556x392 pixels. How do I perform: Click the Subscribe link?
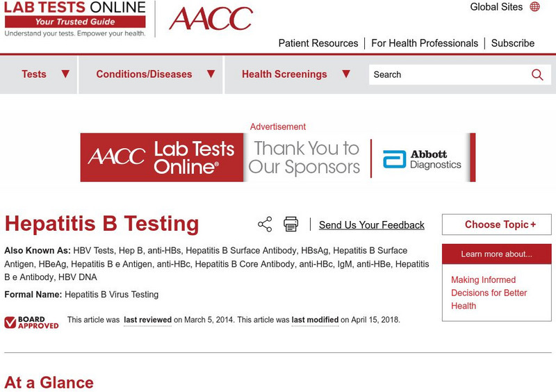tap(513, 43)
